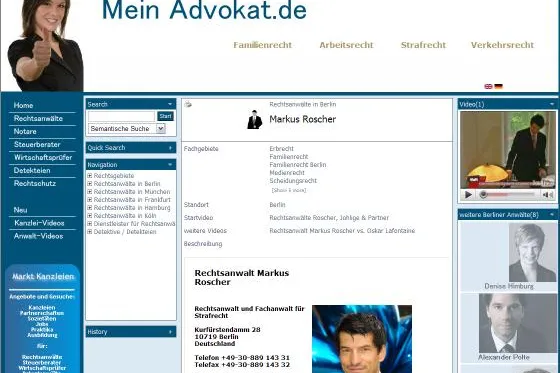Click the Start search button
This screenshot has height=373, width=560.
point(165,116)
